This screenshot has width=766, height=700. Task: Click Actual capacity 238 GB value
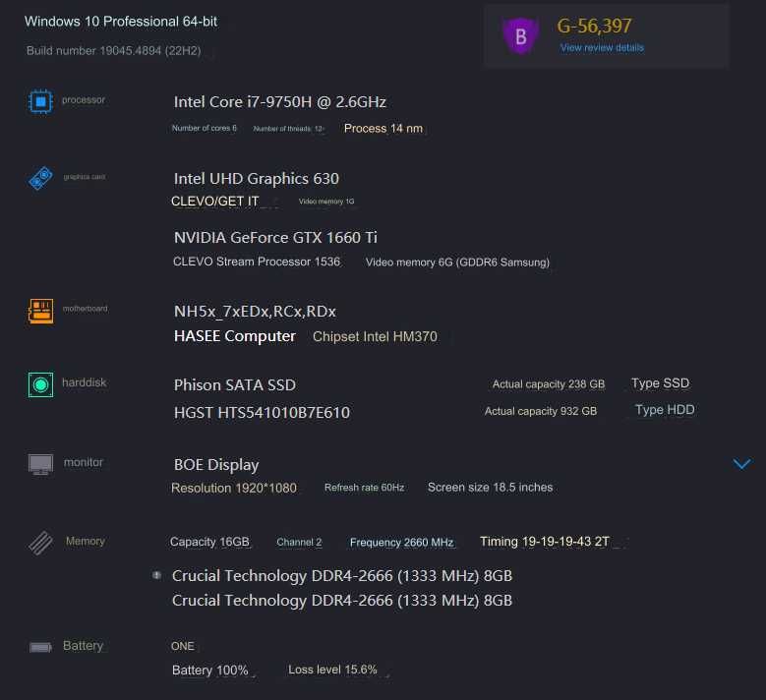point(549,384)
